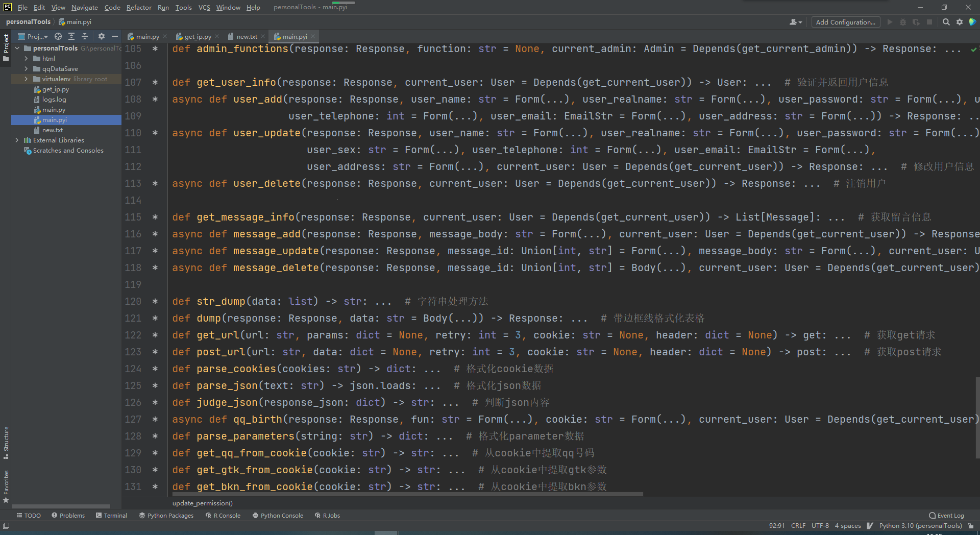980x535 pixels.
Task: Open the Project side tab
Action: click(x=6, y=47)
